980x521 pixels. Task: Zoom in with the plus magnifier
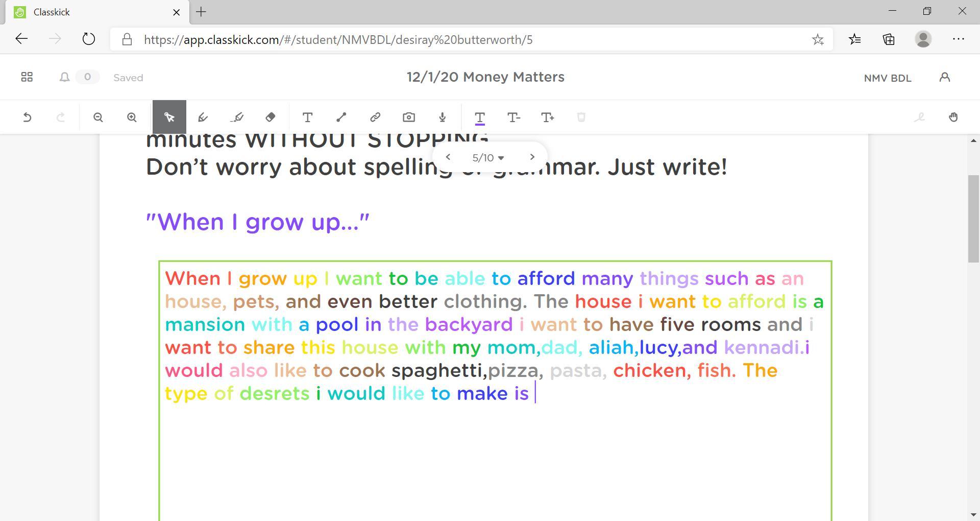[x=132, y=117]
